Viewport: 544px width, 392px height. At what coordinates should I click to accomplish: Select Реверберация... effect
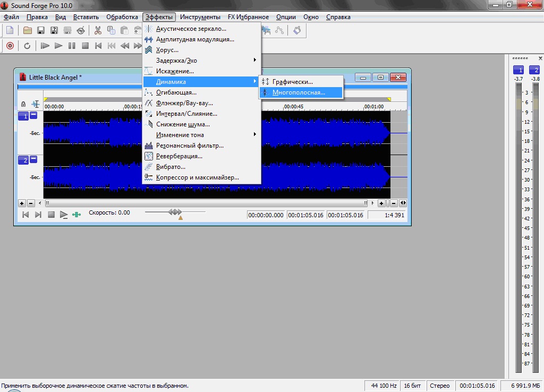[201, 156]
